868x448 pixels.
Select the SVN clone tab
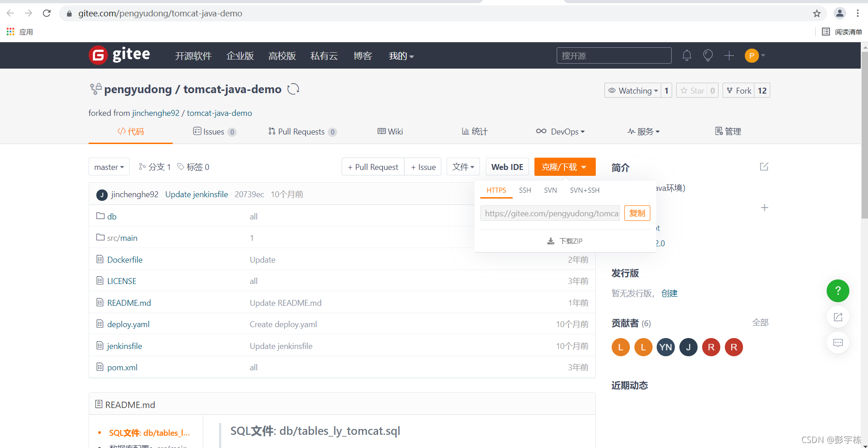tap(550, 190)
